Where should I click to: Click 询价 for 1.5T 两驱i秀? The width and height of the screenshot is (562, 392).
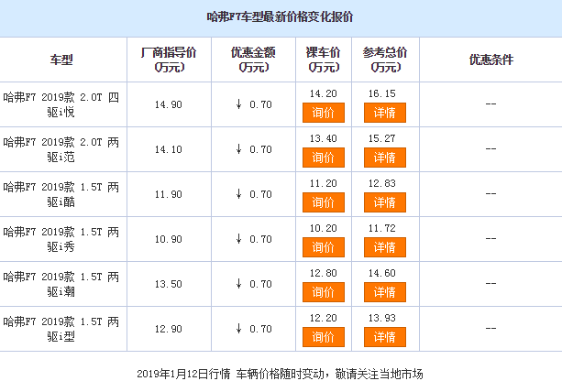click(x=324, y=247)
